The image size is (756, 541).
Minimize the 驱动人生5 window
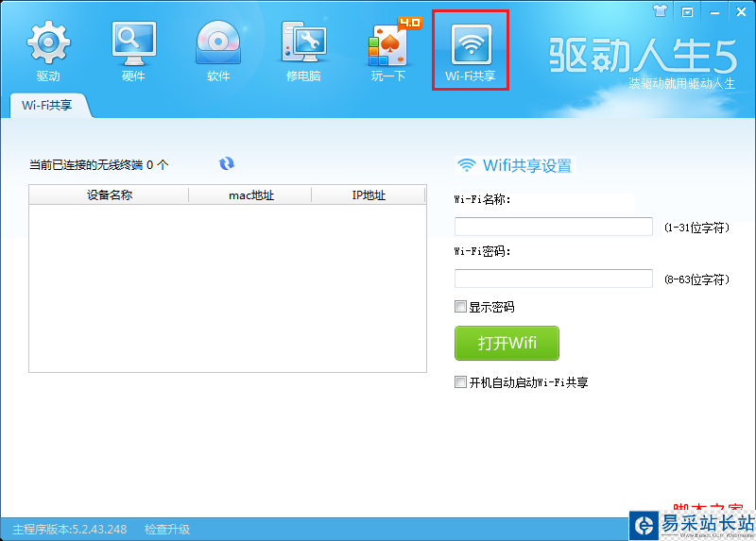(x=714, y=12)
